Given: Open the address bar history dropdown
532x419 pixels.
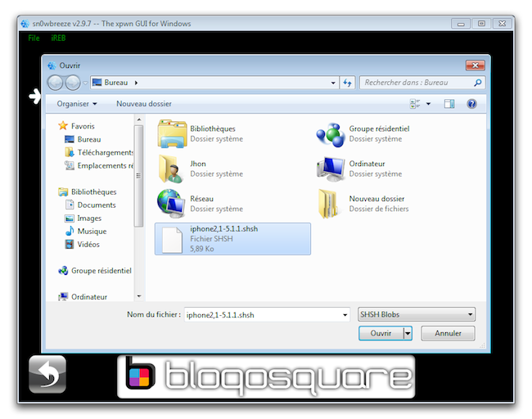Looking at the screenshot, I should [333, 83].
